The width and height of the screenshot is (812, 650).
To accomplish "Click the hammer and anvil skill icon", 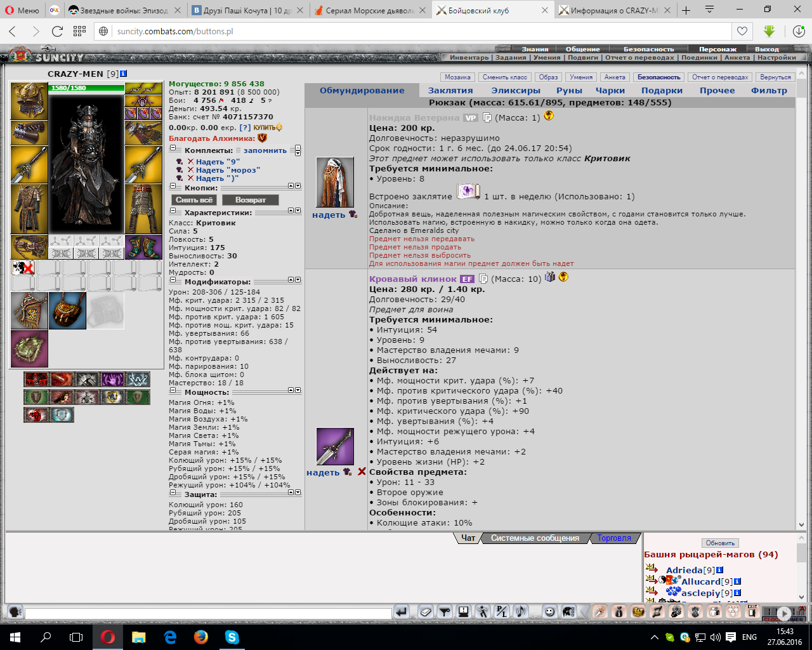I will (x=87, y=380).
